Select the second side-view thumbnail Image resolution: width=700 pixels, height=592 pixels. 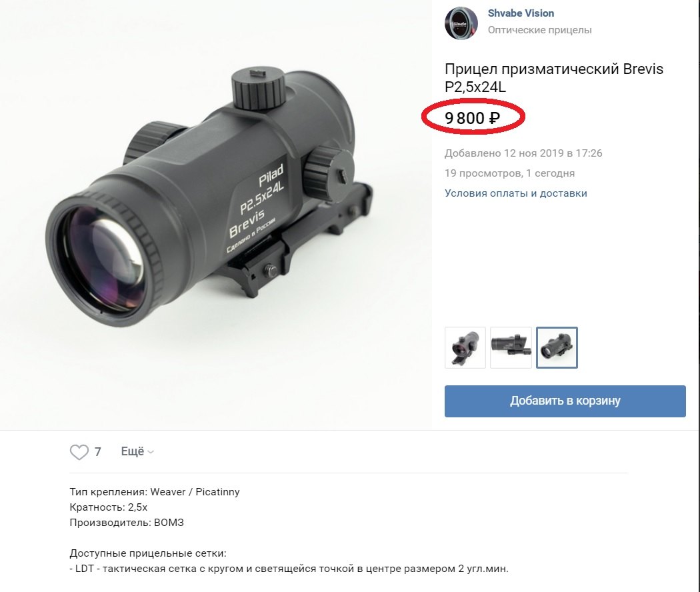point(511,348)
